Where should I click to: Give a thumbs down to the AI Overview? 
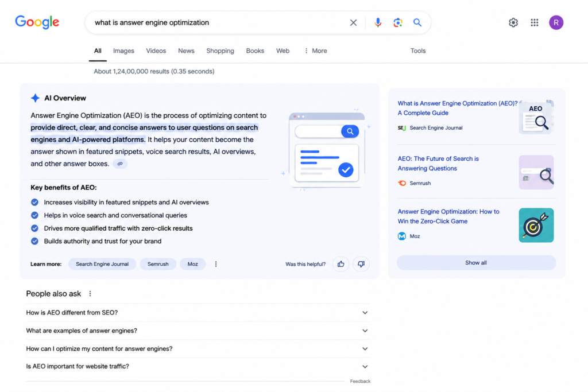click(361, 264)
